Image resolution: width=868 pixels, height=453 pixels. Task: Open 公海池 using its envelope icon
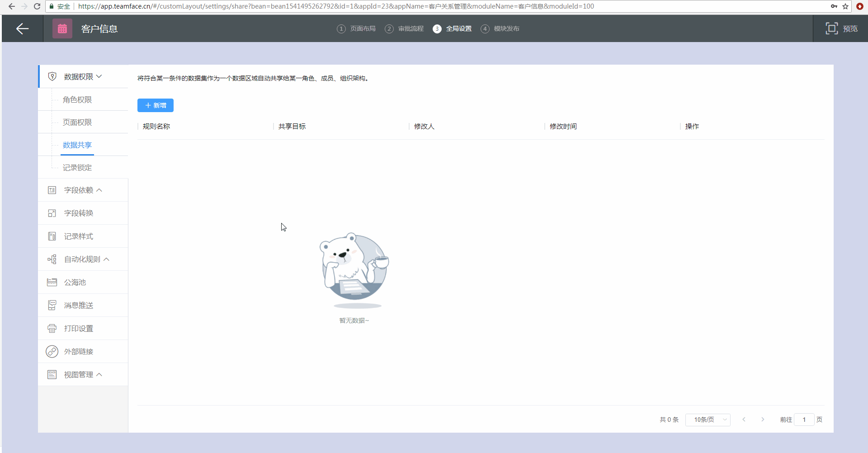pos(52,282)
